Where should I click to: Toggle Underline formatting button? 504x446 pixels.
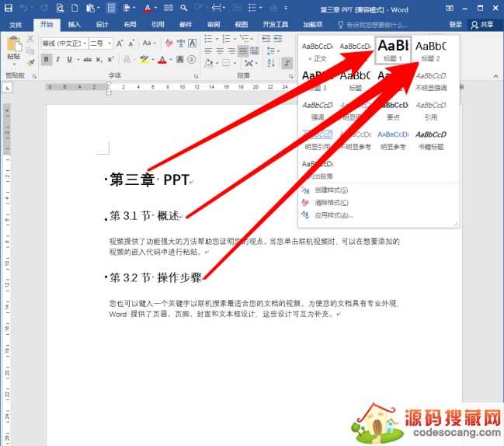(x=69, y=60)
